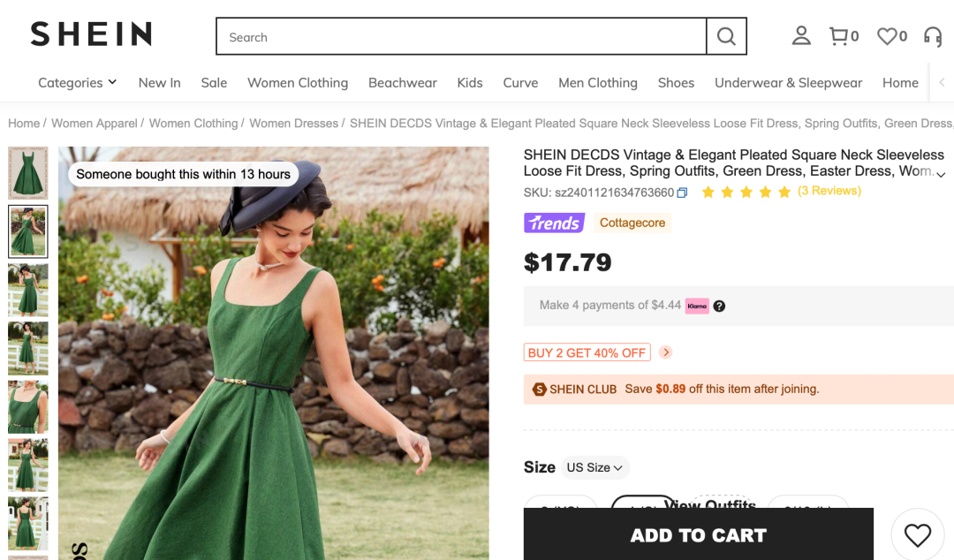Click the Women Dresses breadcrumb link
Viewport: 954px width, 560px height.
click(293, 123)
